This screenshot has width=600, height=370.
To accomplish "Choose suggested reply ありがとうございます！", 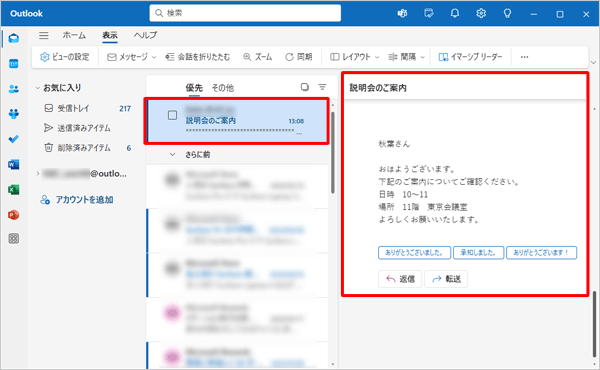I will pyautogui.click(x=541, y=253).
